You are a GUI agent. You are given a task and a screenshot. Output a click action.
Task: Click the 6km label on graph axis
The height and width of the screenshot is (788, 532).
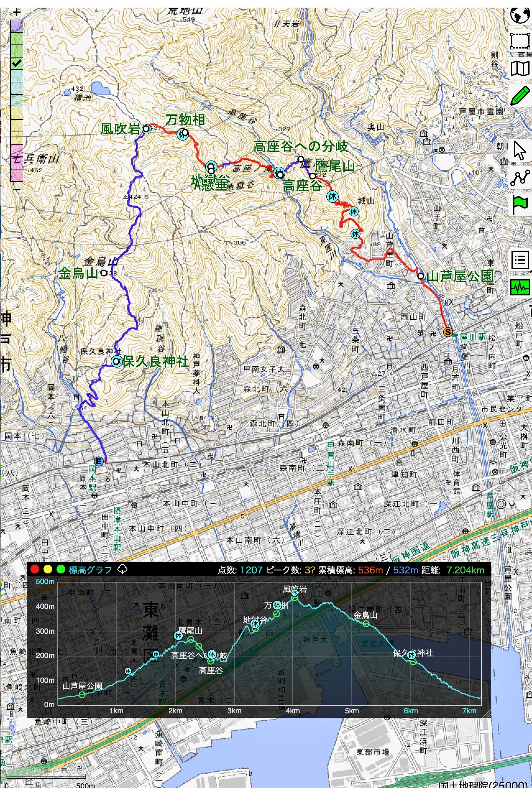point(410,711)
